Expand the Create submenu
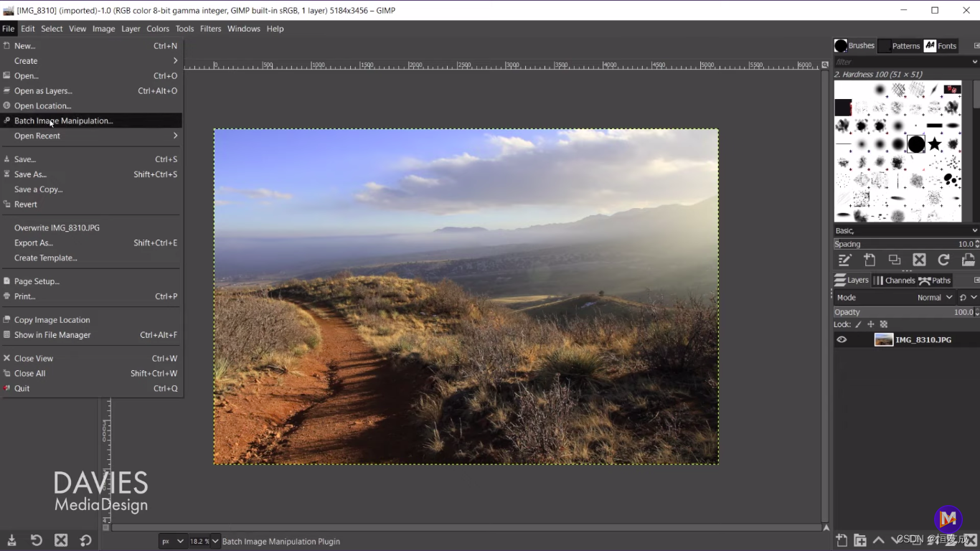Image resolution: width=980 pixels, height=551 pixels. tap(92, 61)
